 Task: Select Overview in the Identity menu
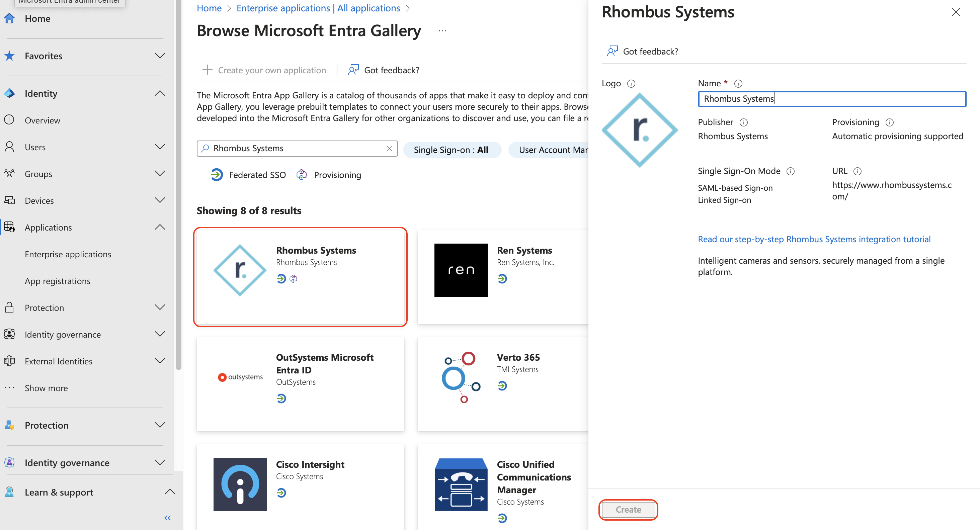[42, 120]
